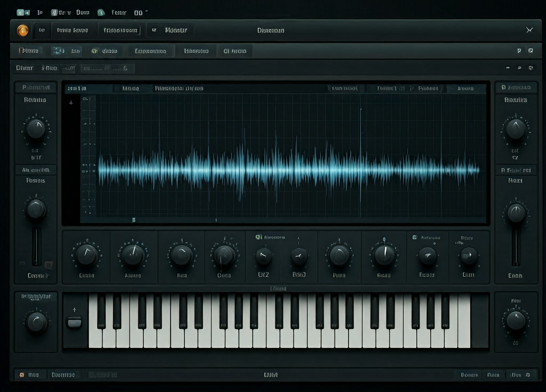Viewport: 546px width, 392px height.
Task: Click the square icon ending the third row
Action: point(531,68)
